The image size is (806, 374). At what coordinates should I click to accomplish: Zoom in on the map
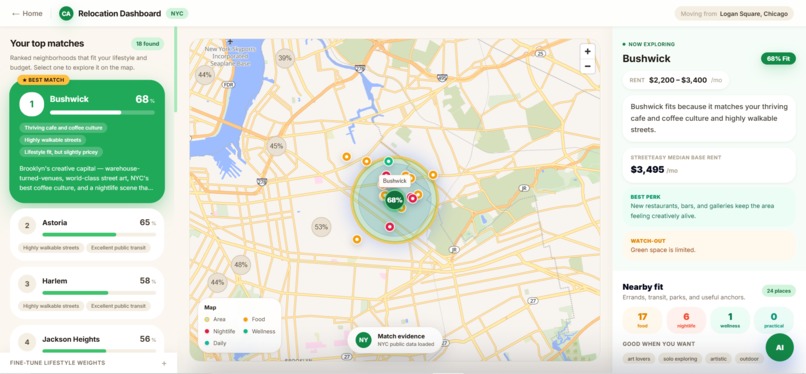[x=588, y=51]
